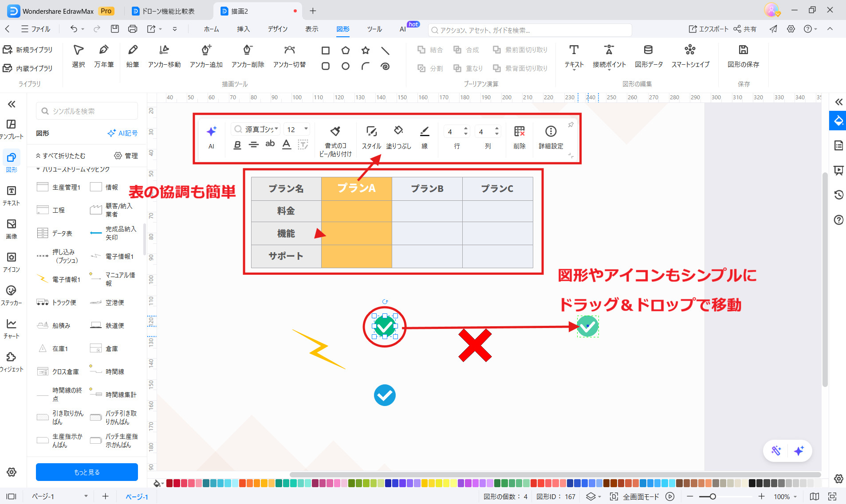The height and width of the screenshot is (504, 846).
Task: Select the pentagon shape drawing tool
Action: click(346, 51)
